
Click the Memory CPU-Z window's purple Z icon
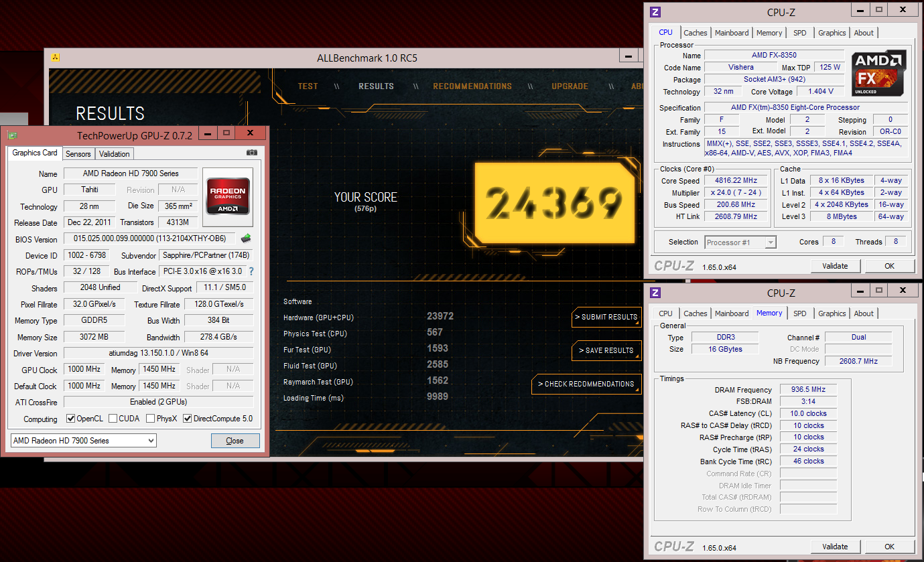655,292
